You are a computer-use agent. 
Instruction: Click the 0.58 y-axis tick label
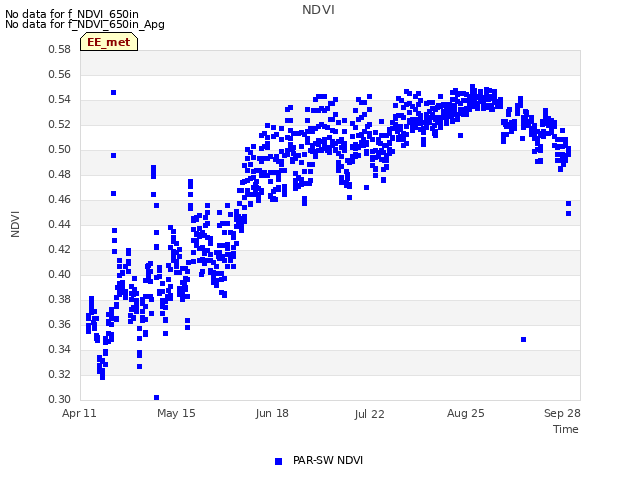pyautogui.click(x=60, y=49)
